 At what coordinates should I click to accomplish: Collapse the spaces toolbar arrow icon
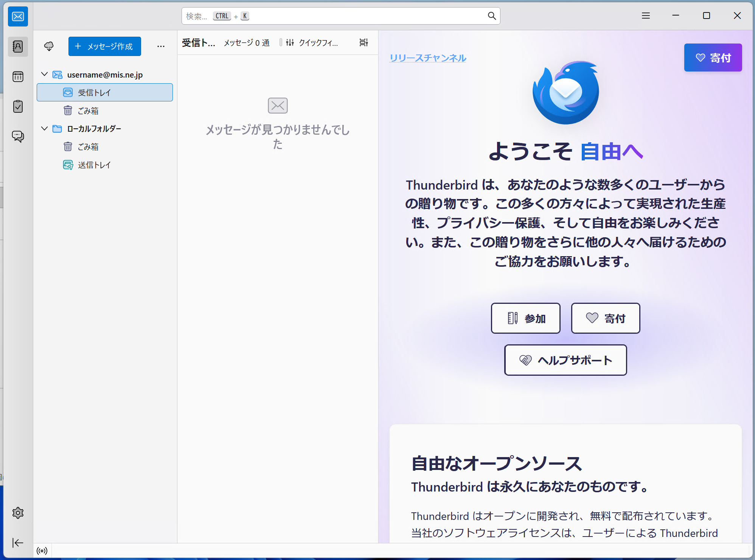18,543
